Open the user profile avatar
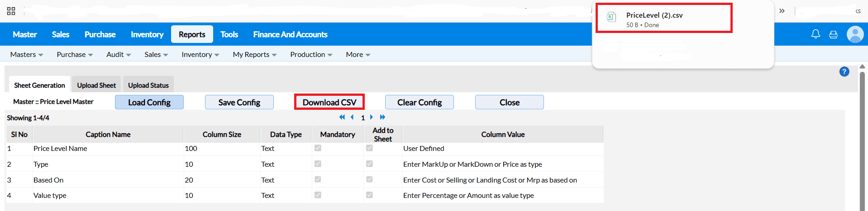Viewport: 868px width, 211px height. coord(855,34)
